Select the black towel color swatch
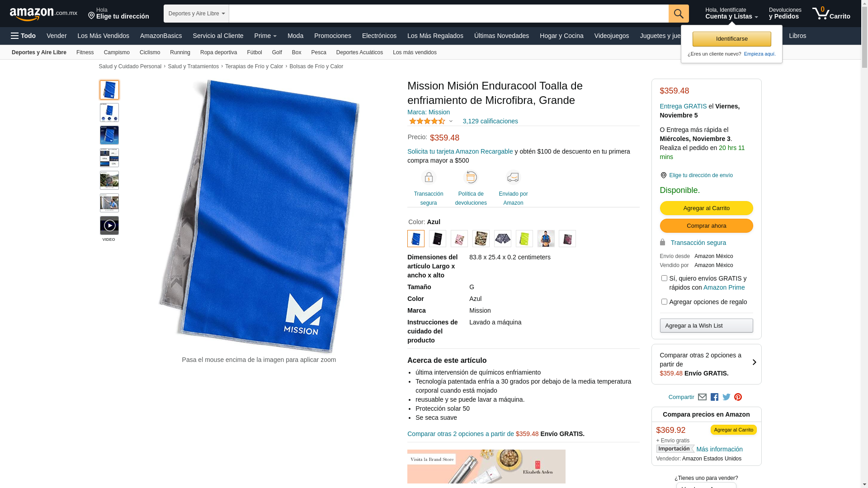868x488 pixels. [x=438, y=239]
